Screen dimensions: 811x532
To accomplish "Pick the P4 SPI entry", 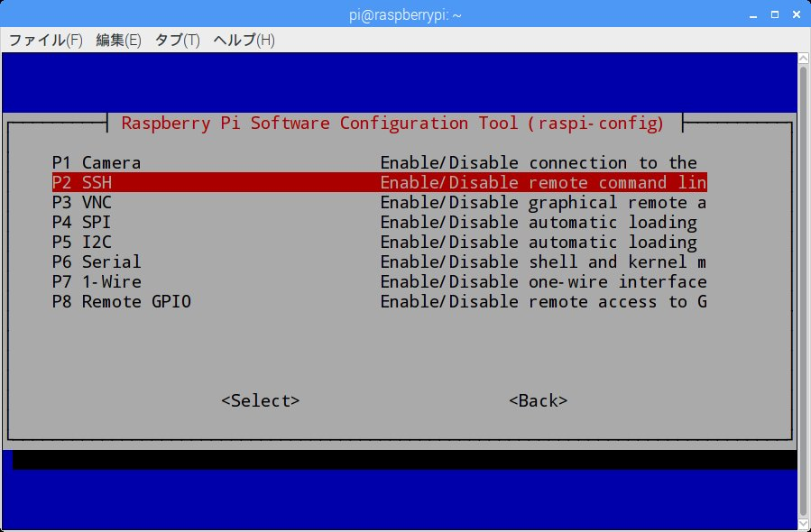I will [x=379, y=223].
